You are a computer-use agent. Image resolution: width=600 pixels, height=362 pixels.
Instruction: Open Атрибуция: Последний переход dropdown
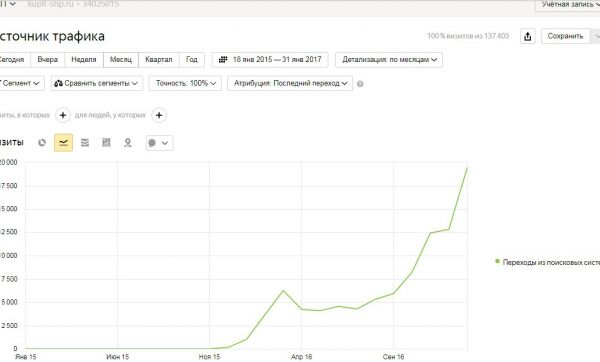click(x=290, y=83)
